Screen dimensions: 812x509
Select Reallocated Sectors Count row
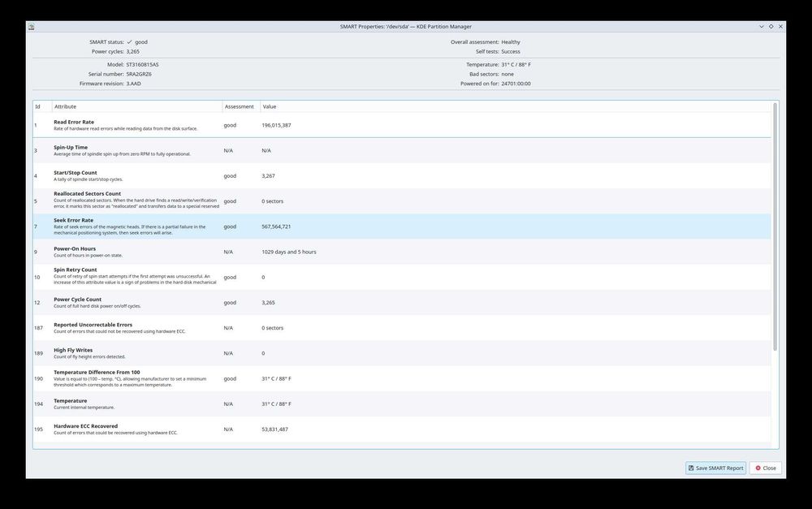(x=402, y=201)
